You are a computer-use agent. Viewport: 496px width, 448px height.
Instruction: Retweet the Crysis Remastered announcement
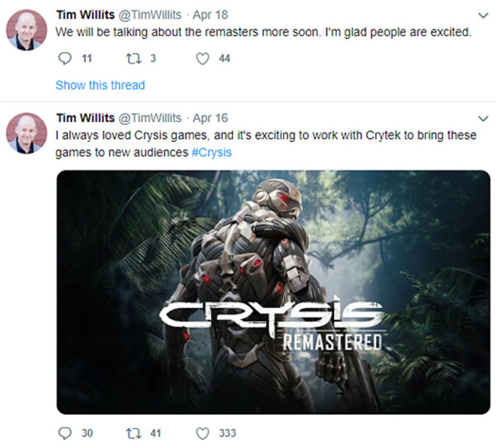pos(134,434)
